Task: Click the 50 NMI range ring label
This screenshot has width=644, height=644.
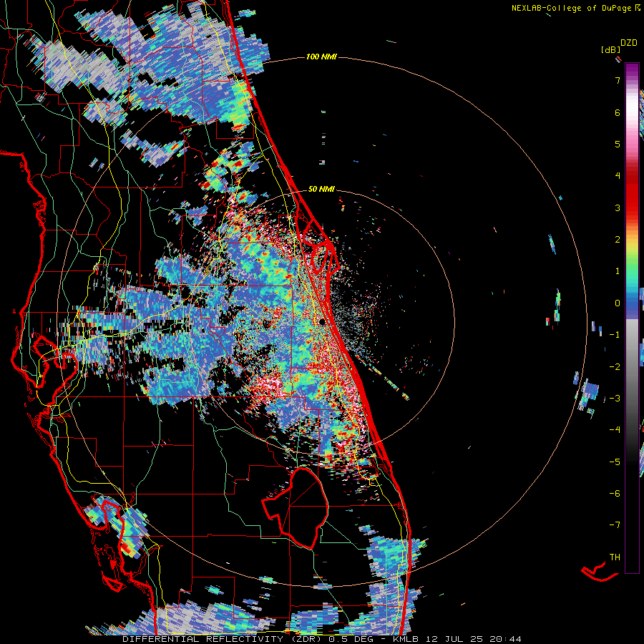Action: coord(321,189)
